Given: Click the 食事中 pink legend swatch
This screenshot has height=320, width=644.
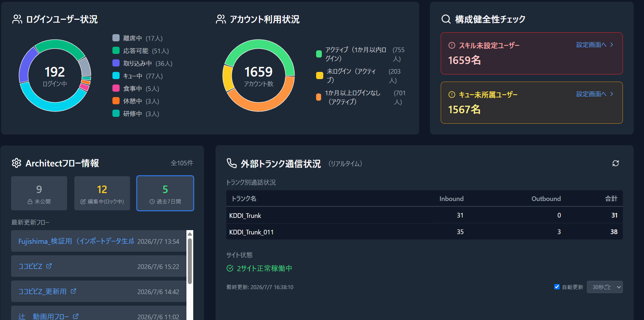Looking at the screenshot, I should [116, 88].
